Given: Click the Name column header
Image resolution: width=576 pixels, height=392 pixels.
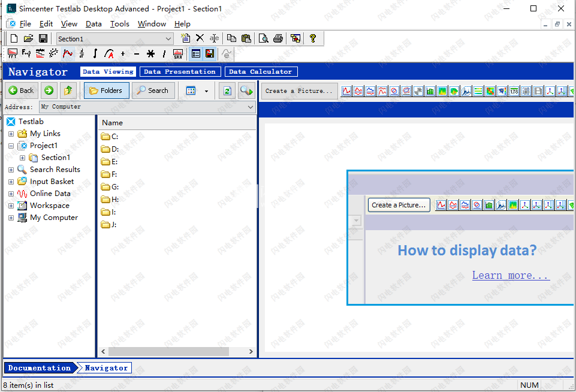Looking at the screenshot, I should pyautogui.click(x=177, y=123).
